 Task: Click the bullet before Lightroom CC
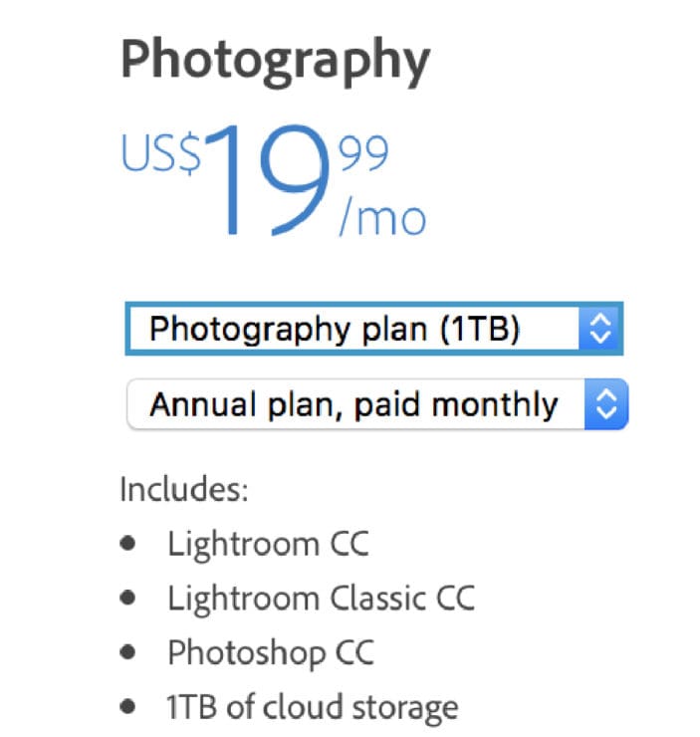127,544
